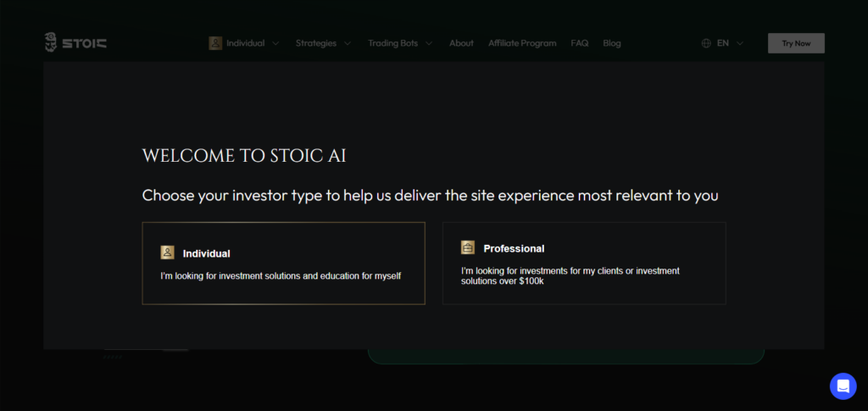
Task: Click the briefcase icon in Professional card
Action: pyautogui.click(x=468, y=247)
